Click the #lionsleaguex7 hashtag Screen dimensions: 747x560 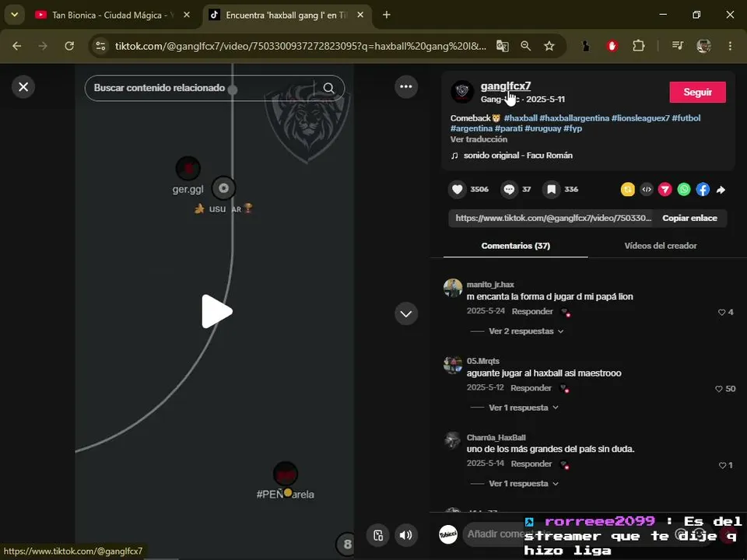640,118
